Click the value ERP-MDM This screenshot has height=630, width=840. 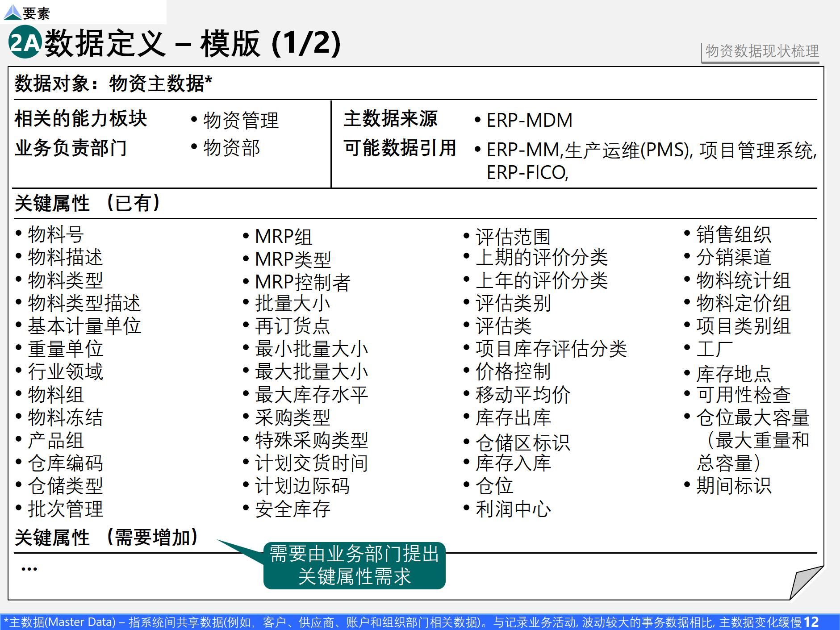point(530,121)
